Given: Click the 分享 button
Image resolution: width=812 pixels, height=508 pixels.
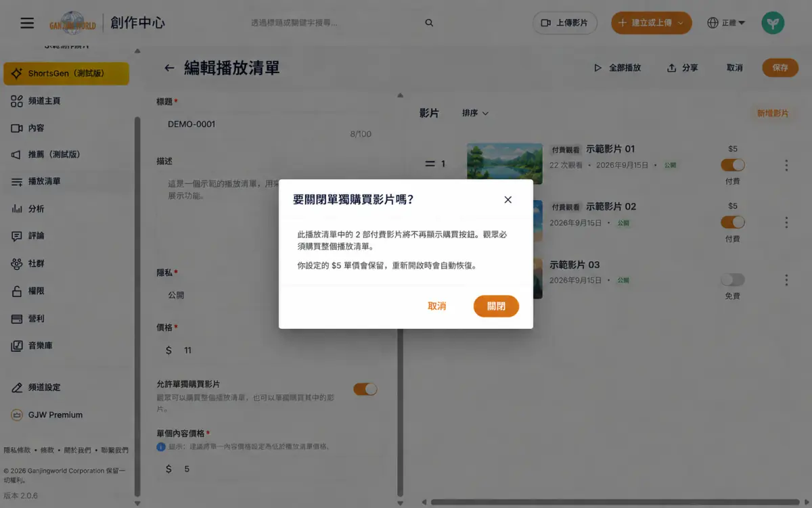Looking at the screenshot, I should 682,68.
